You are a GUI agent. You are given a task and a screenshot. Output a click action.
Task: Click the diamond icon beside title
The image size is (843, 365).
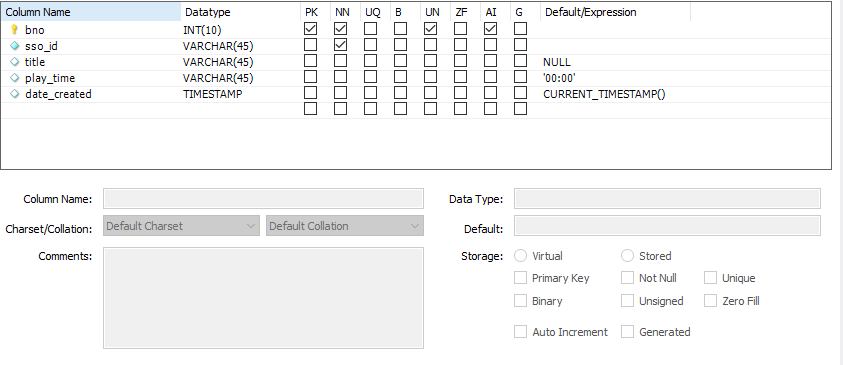click(x=15, y=62)
